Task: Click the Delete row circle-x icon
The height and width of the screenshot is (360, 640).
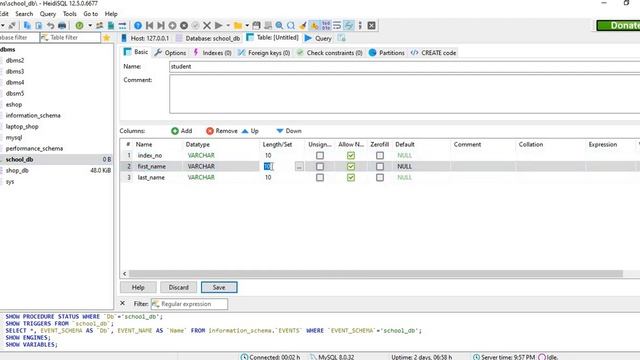Action: pos(184,25)
